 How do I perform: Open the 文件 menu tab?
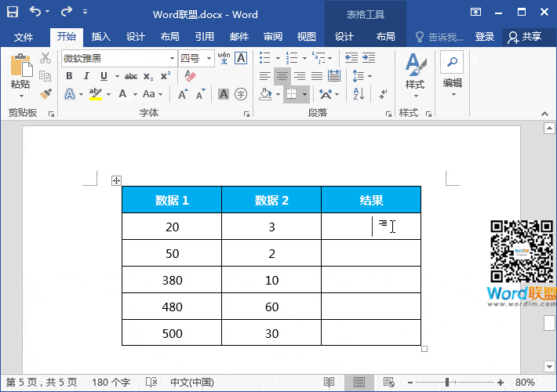24,37
